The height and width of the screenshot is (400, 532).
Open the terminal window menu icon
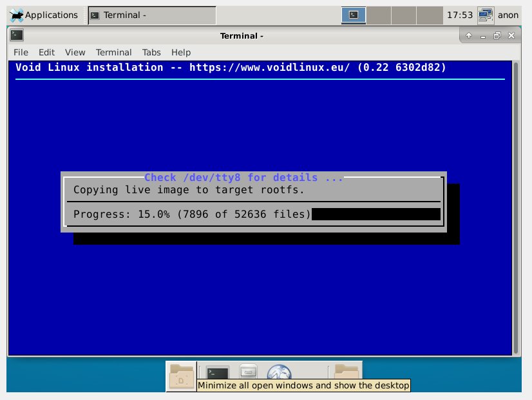(x=17, y=35)
